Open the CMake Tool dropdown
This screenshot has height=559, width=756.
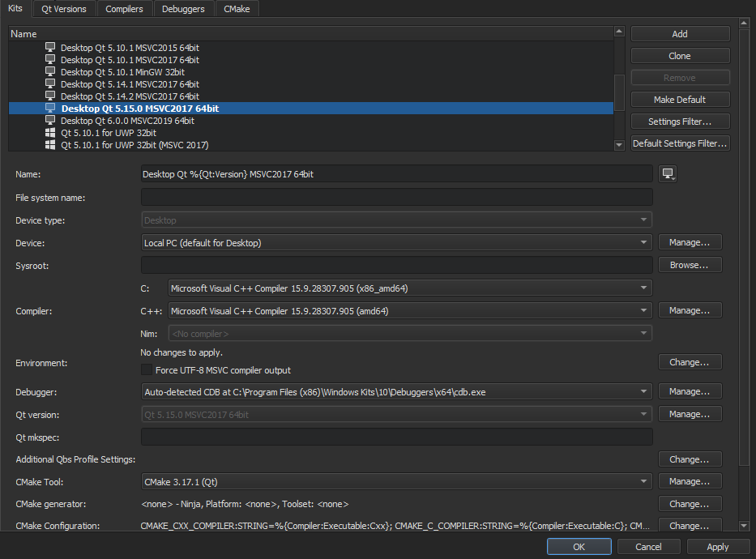point(396,482)
